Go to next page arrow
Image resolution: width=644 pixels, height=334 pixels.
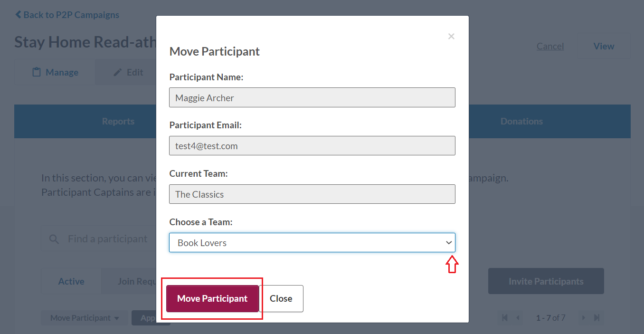click(584, 317)
